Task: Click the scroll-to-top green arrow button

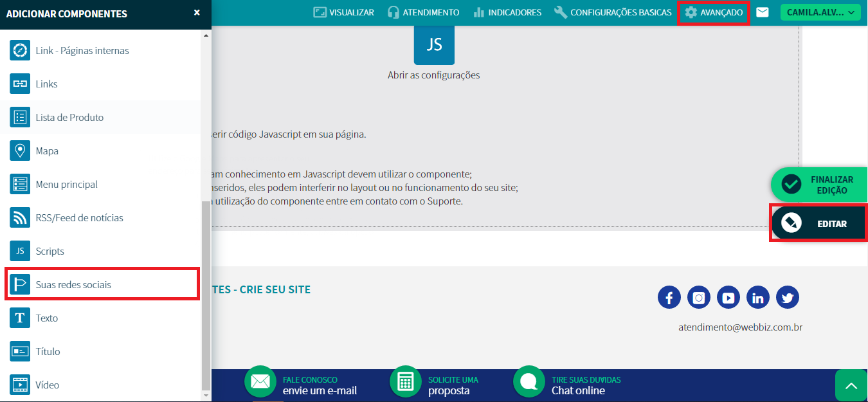Action: click(851, 386)
